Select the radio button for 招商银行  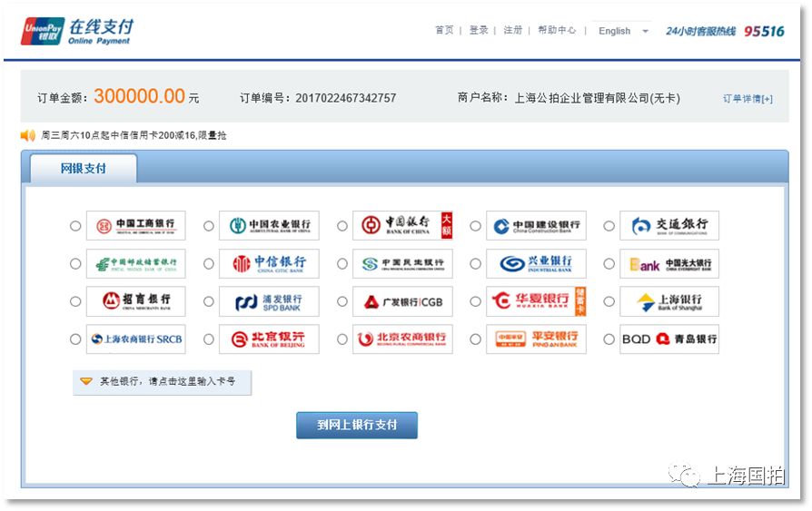coord(75,301)
